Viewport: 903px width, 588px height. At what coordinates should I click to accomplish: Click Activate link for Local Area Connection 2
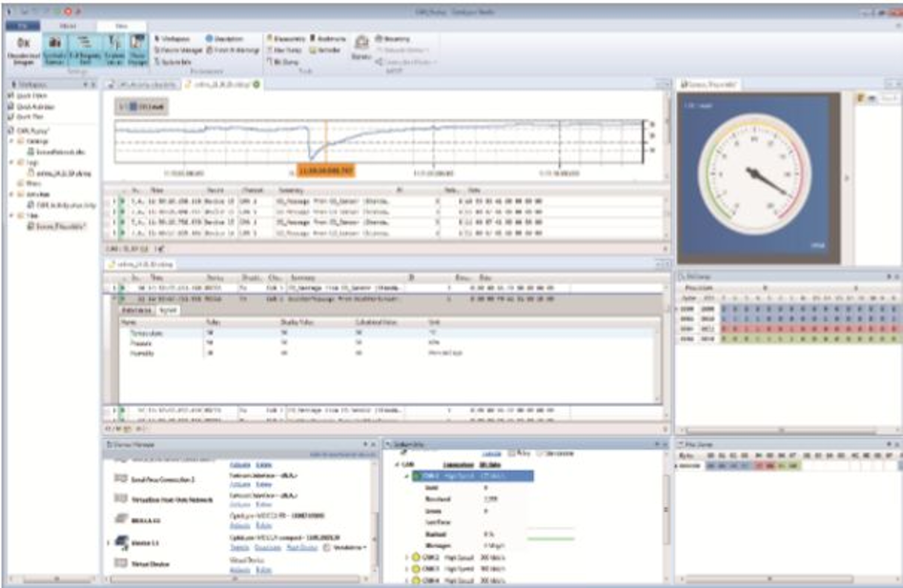pyautogui.click(x=240, y=485)
